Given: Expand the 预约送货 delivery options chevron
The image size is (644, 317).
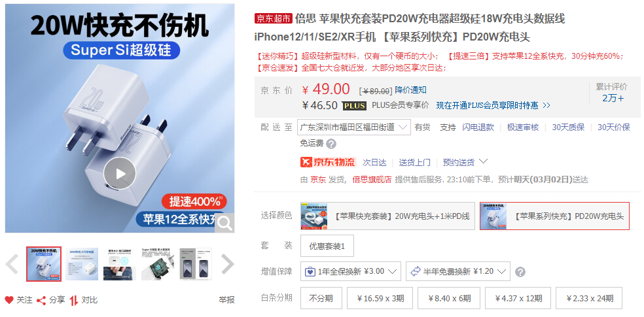Looking at the screenshot, I should [484, 161].
